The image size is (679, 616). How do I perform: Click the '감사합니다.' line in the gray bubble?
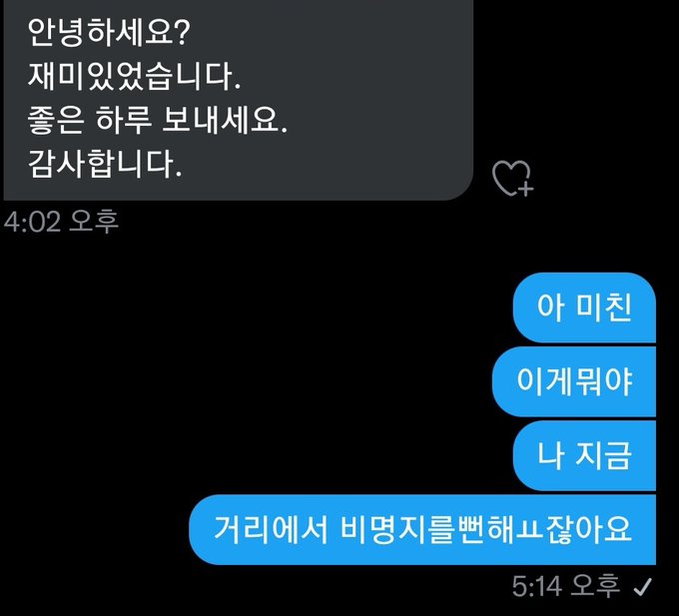pyautogui.click(x=105, y=164)
